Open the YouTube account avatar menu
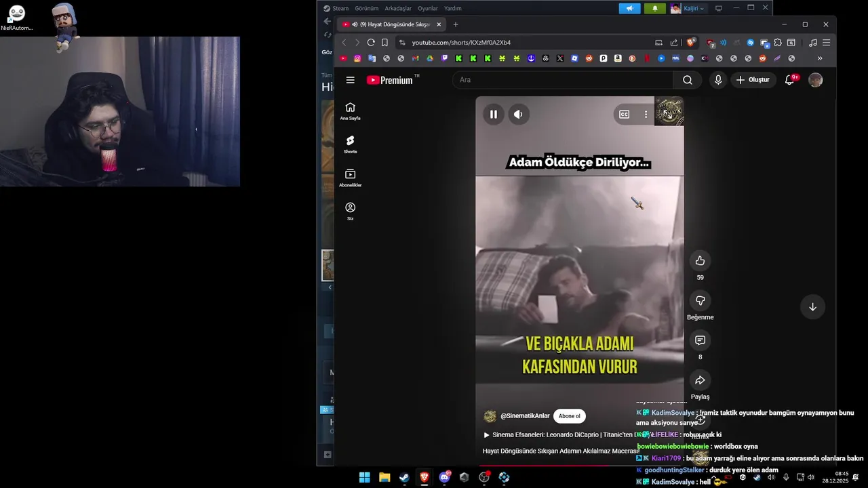868x488 pixels. click(x=816, y=80)
